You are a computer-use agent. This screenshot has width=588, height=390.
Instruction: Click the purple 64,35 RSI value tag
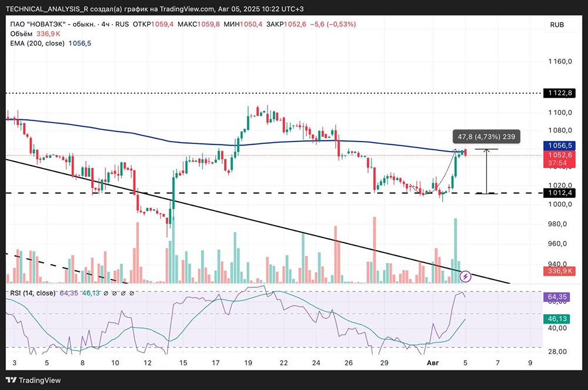[x=557, y=297]
